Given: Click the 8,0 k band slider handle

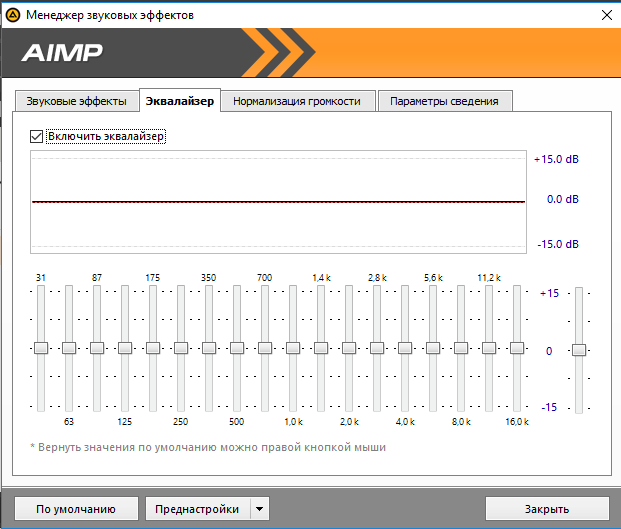Looking at the screenshot, I should [x=461, y=348].
